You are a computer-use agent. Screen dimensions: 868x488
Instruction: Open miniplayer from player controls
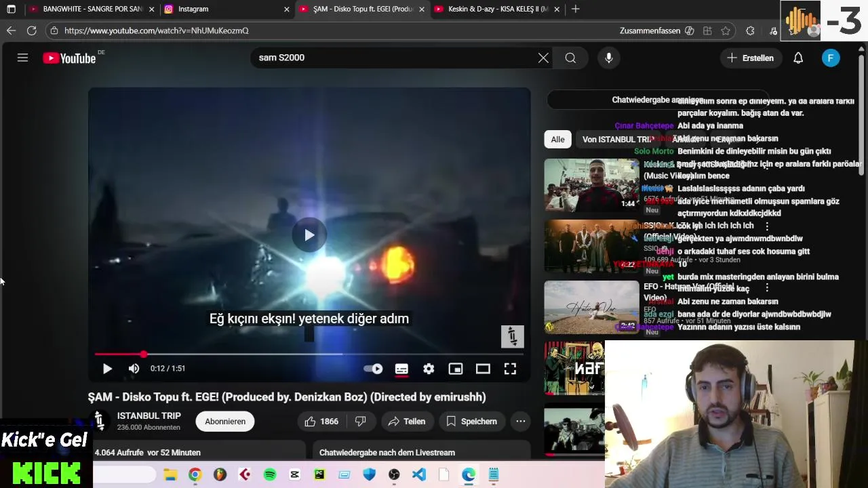pyautogui.click(x=456, y=369)
